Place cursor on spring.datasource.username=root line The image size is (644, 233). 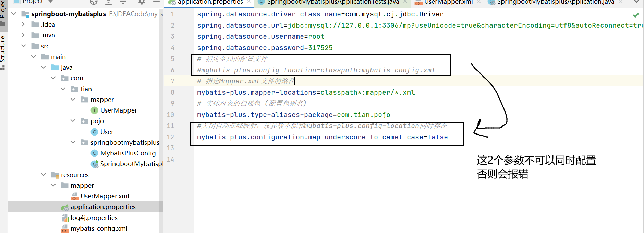pos(260,36)
